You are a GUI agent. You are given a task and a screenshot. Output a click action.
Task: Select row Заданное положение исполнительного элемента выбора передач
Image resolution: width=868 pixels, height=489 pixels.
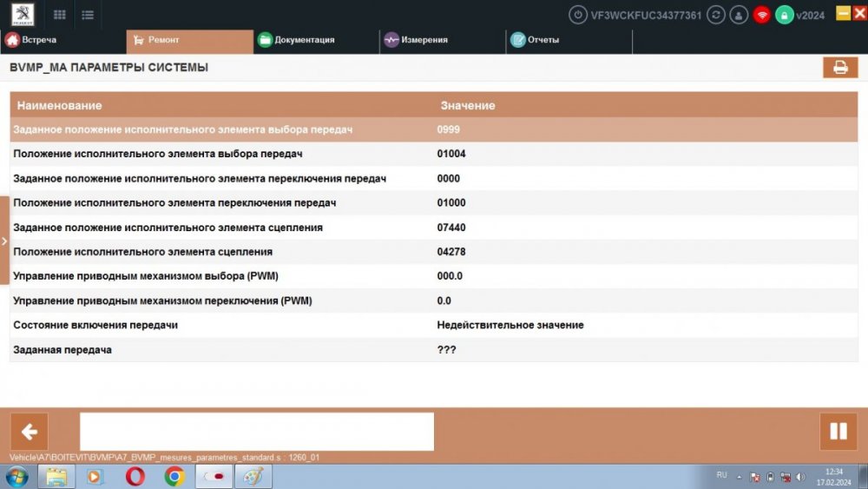(434, 129)
